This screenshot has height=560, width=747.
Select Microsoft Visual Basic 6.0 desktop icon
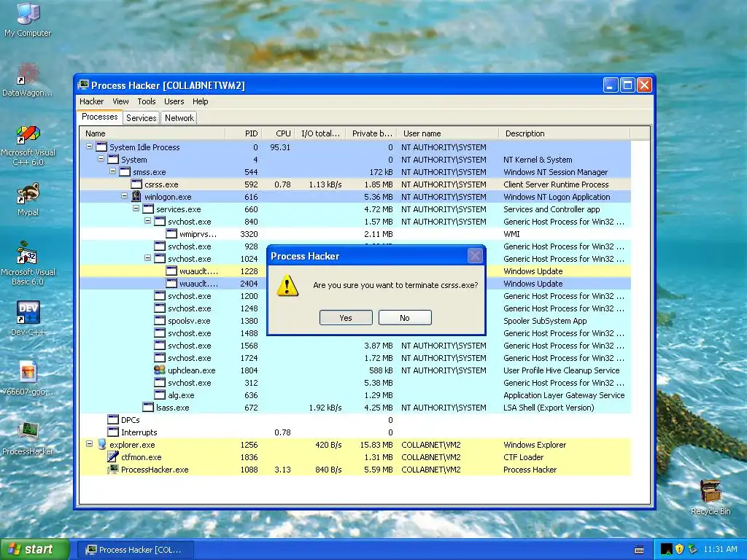click(x=28, y=263)
